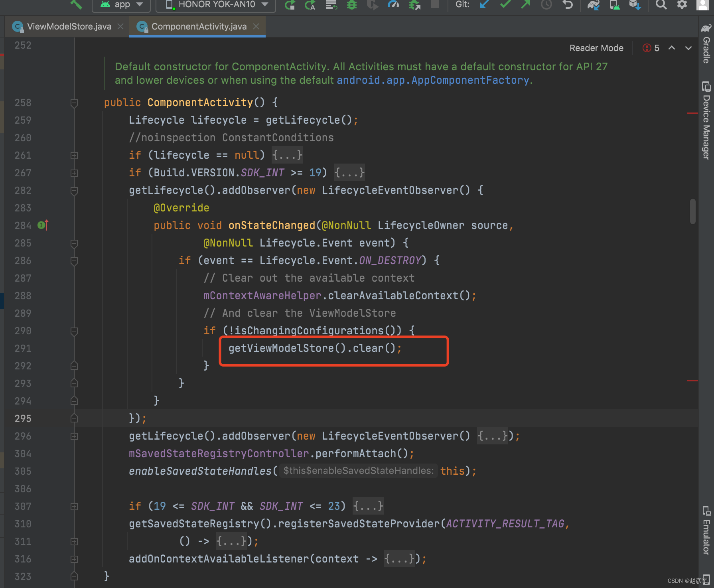714x588 pixels.
Task: Collapse the onStateChanged fold at line 285
Action: 74,243
